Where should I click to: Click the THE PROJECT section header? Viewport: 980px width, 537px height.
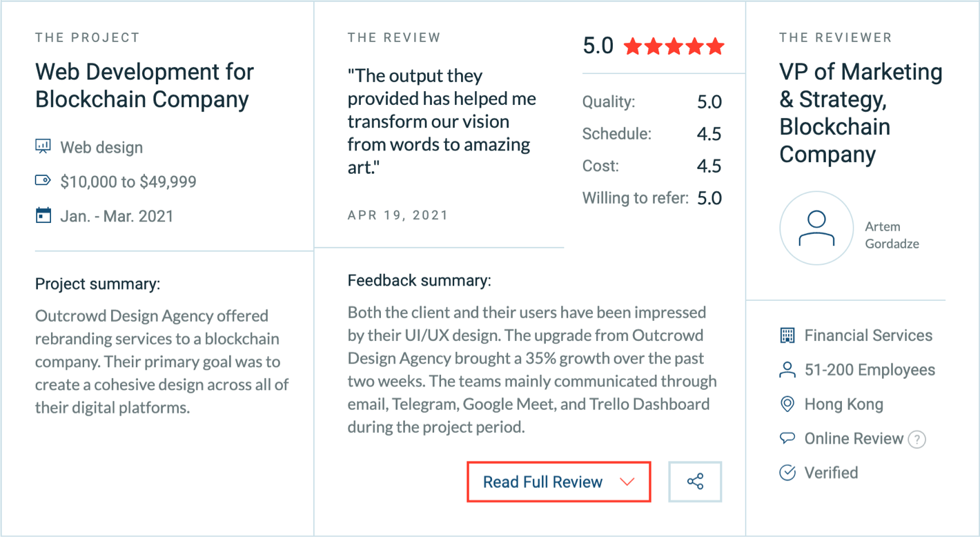[88, 37]
